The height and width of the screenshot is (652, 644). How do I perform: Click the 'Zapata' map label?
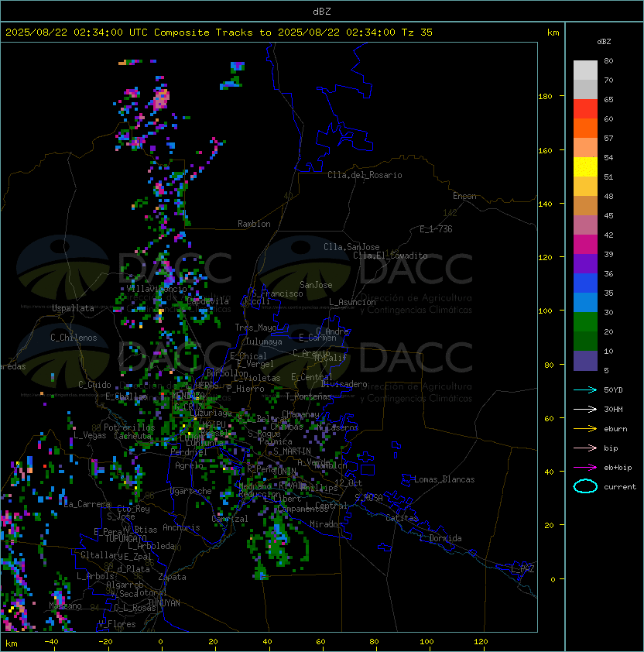(x=172, y=577)
